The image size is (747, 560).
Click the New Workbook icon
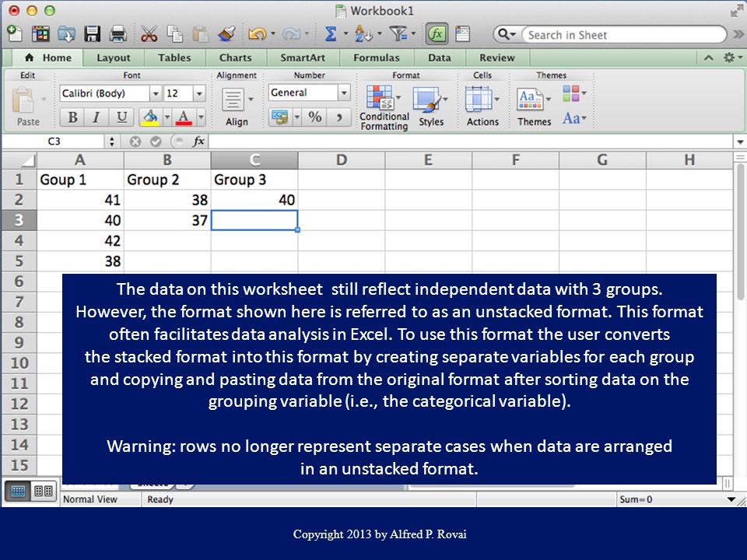point(15,34)
